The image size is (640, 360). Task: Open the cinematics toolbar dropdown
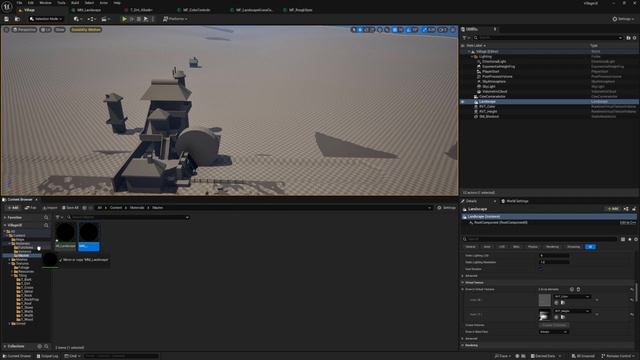(x=105, y=19)
